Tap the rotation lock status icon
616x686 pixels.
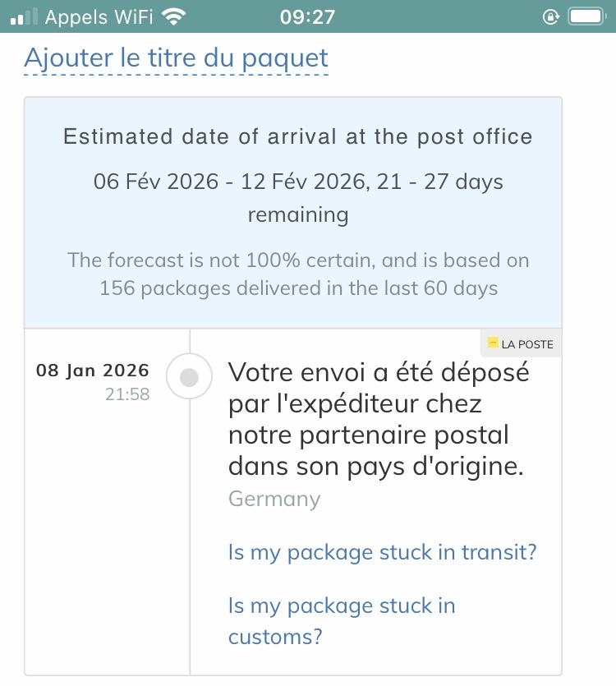pos(550,16)
